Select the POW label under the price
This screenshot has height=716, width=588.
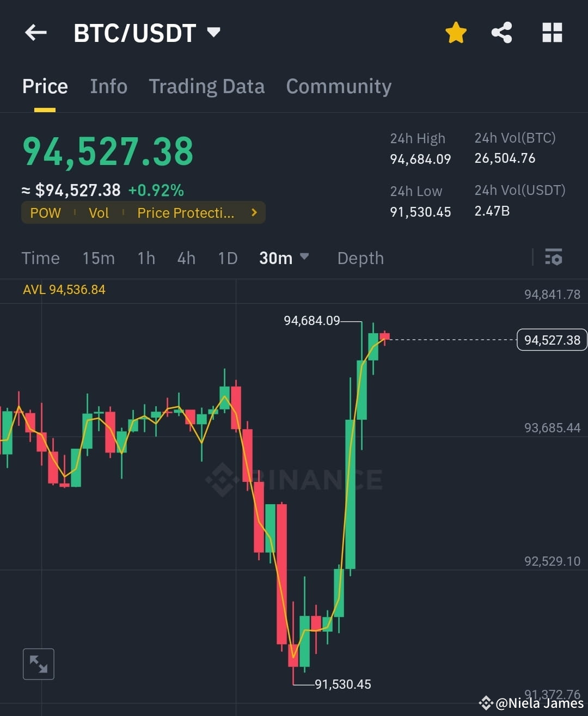[45, 213]
